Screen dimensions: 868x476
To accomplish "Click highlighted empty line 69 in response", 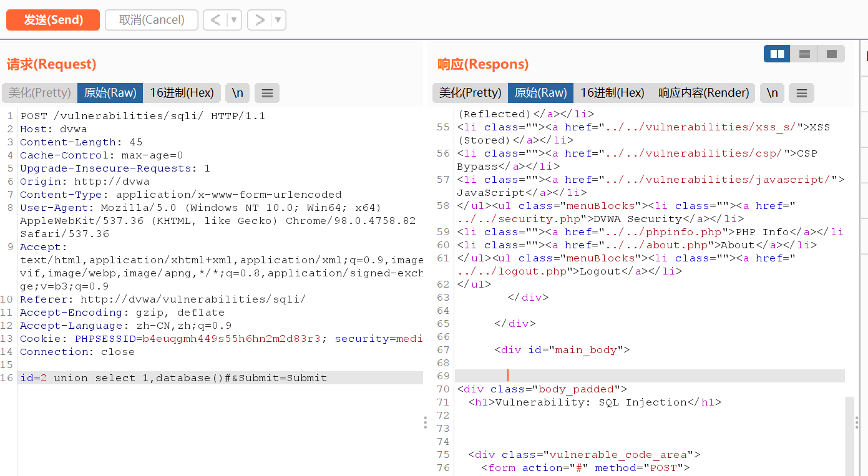I will (x=650, y=376).
